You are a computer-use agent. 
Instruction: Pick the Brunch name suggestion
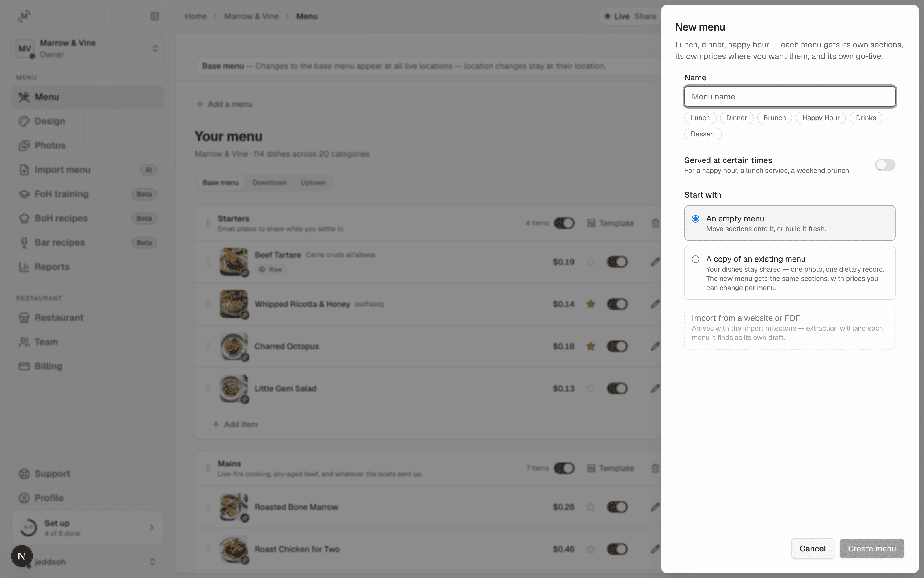774,118
